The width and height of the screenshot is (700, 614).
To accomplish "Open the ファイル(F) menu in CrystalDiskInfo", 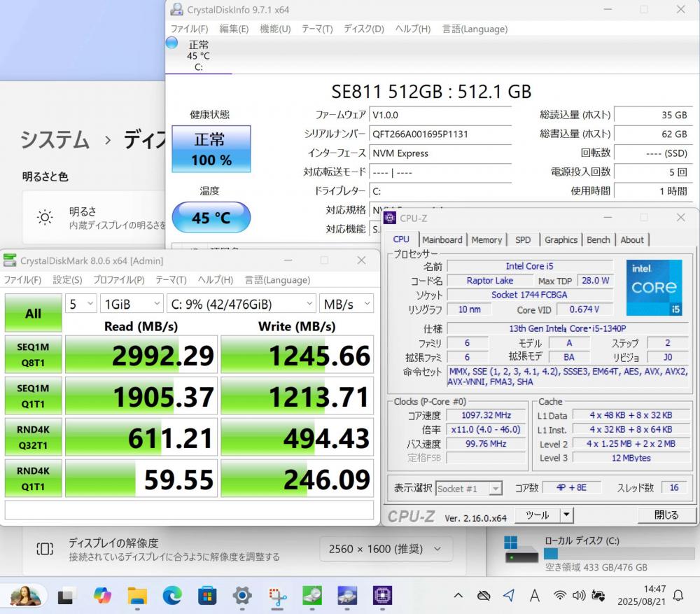I will point(189,29).
